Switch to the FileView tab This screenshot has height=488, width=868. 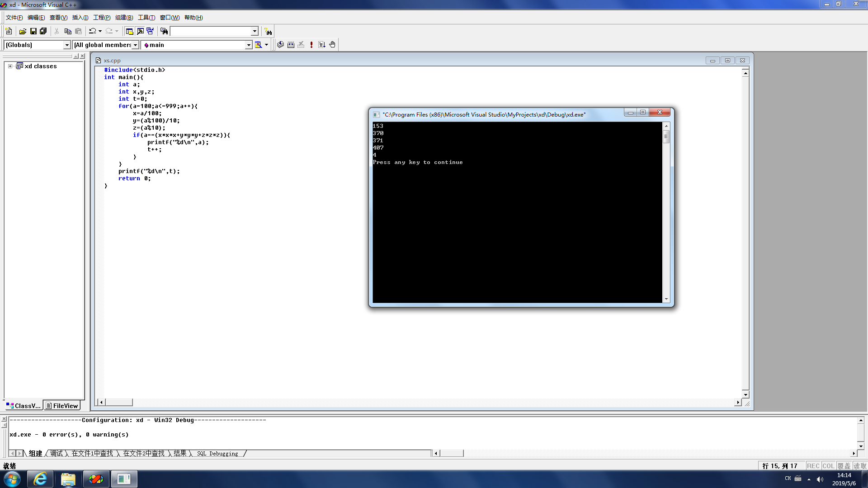click(x=62, y=406)
